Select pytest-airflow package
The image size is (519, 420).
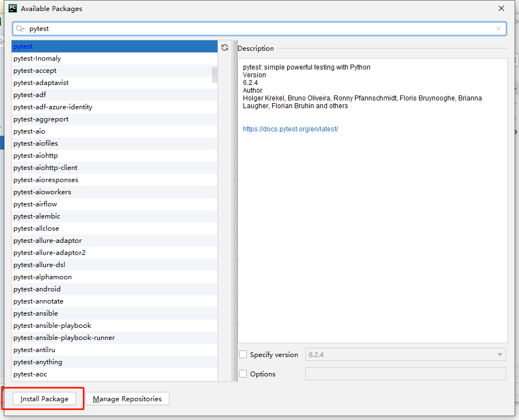pos(114,204)
